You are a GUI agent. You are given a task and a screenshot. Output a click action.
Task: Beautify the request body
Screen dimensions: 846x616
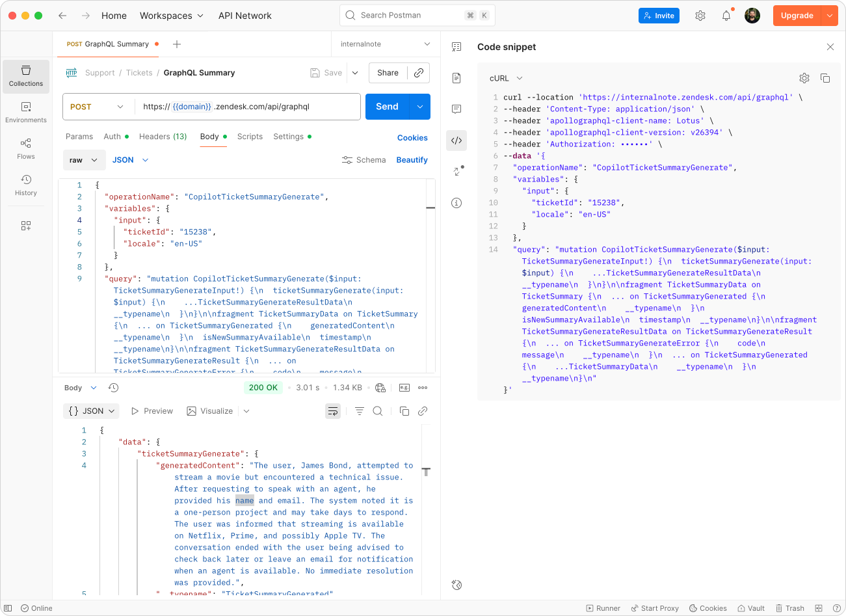[x=412, y=160]
